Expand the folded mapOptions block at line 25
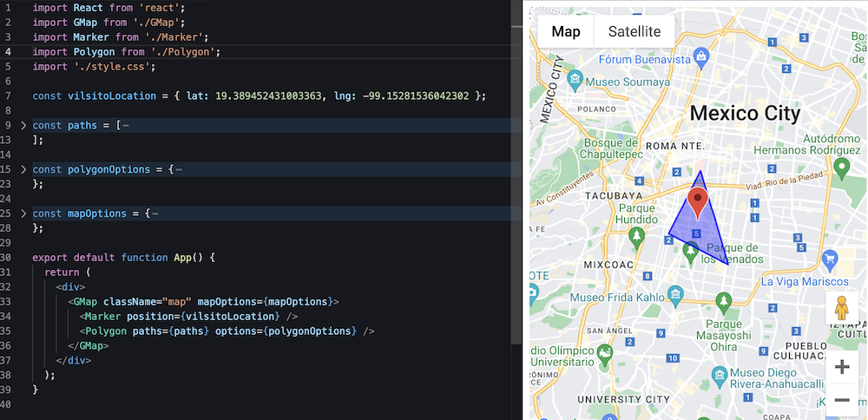 coord(23,213)
